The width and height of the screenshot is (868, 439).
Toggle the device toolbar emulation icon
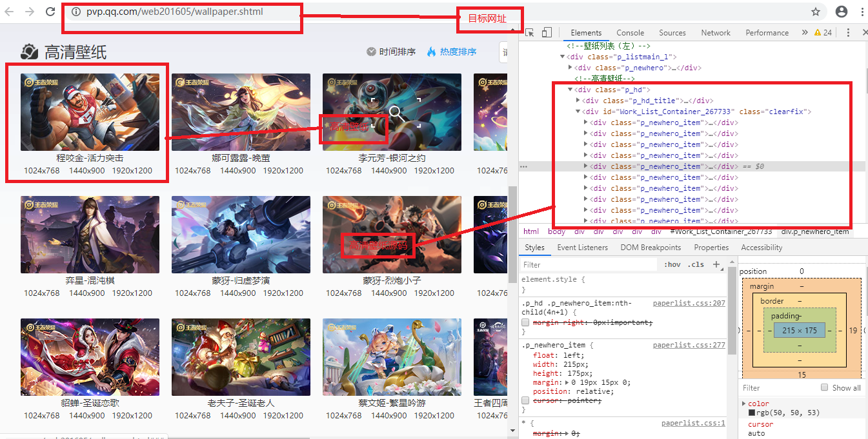546,32
